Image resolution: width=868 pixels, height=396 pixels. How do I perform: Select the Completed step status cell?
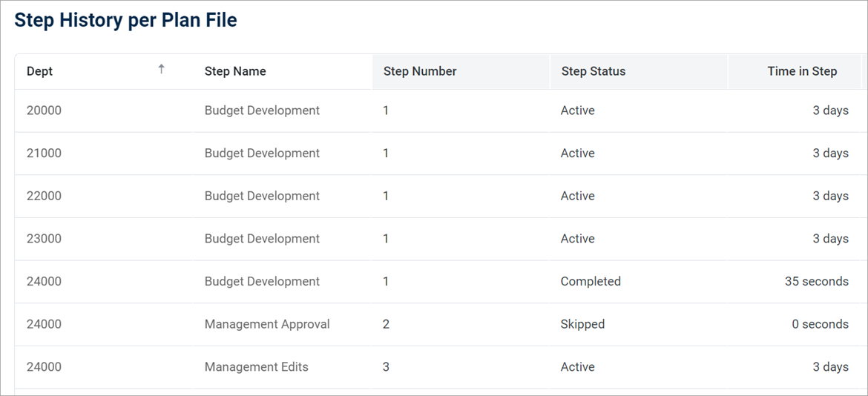591,282
